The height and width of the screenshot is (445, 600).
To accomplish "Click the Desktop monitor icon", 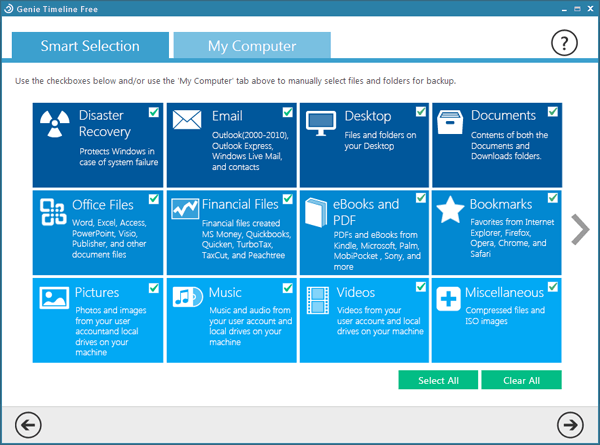I will (320, 122).
